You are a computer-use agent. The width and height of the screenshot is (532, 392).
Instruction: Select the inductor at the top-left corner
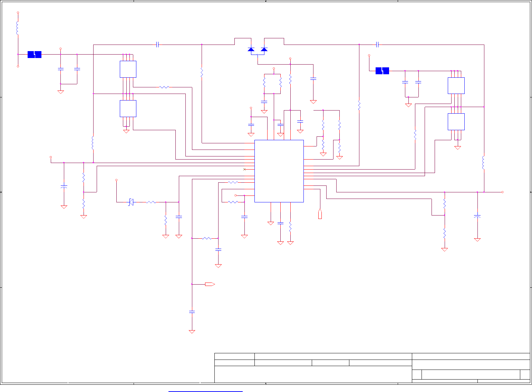click(x=18, y=28)
